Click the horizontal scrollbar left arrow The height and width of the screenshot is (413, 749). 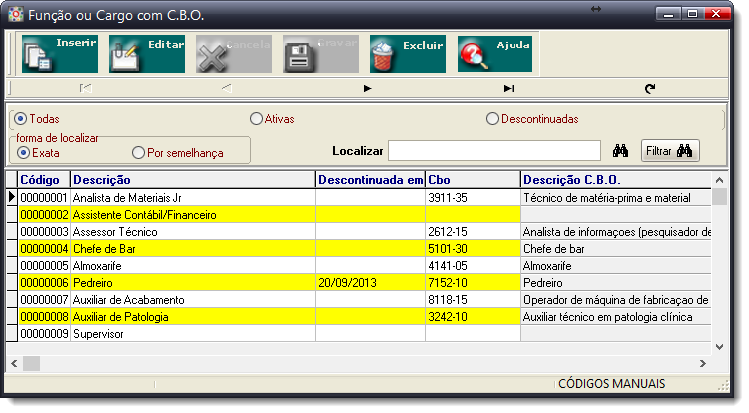coord(14,364)
